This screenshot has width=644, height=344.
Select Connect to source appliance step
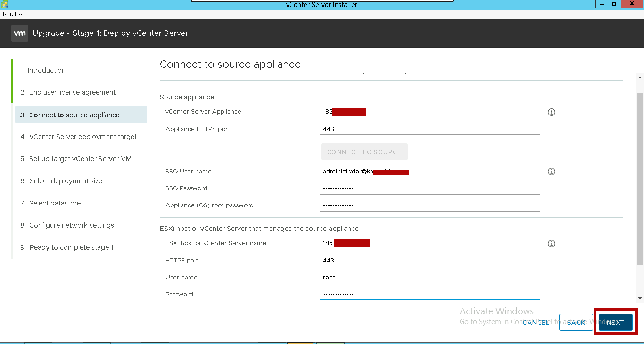tap(81, 115)
